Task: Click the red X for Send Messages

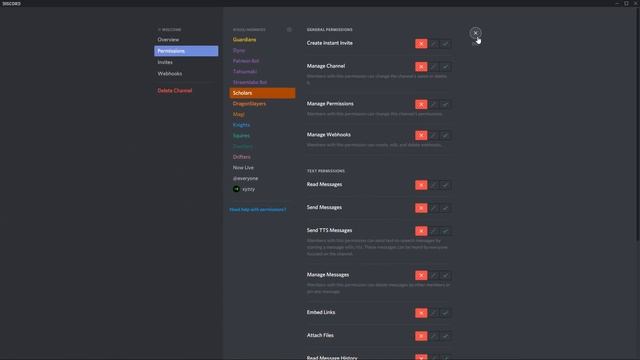Action: tap(421, 208)
